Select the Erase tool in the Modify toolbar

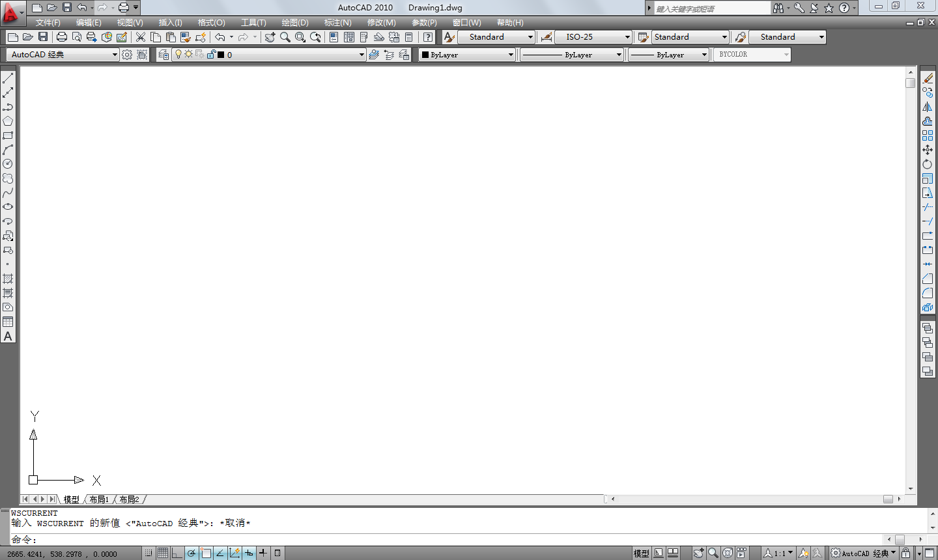tap(928, 78)
